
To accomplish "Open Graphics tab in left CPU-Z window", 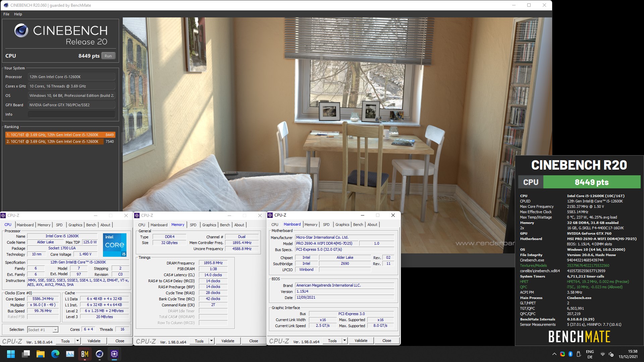I will 75,225.
